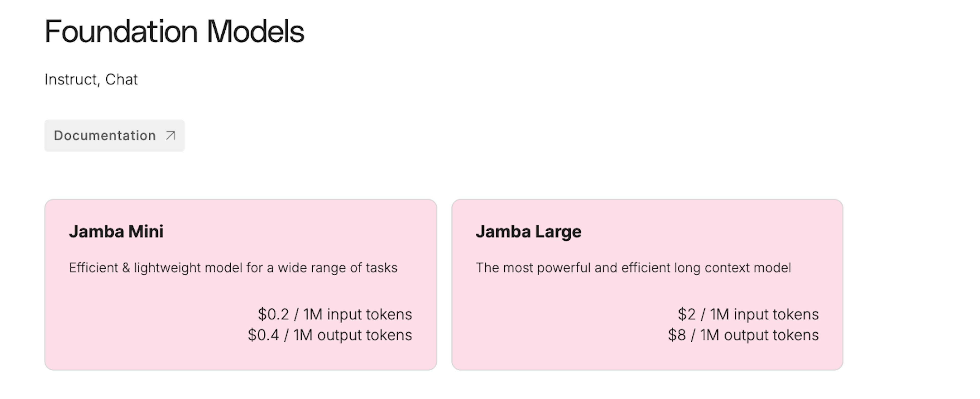The image size is (980, 399).
Task: Click the $2 / 1M input tokens price
Action: (748, 314)
